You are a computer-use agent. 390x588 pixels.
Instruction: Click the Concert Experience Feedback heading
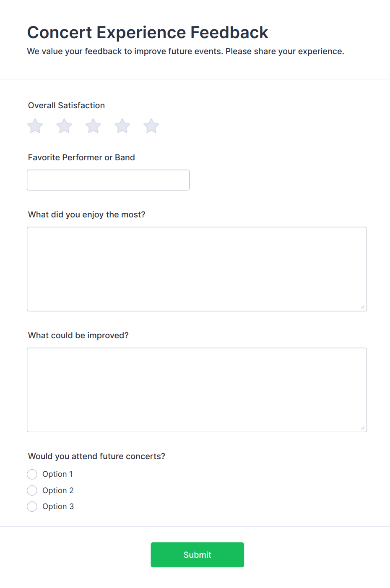point(148,32)
